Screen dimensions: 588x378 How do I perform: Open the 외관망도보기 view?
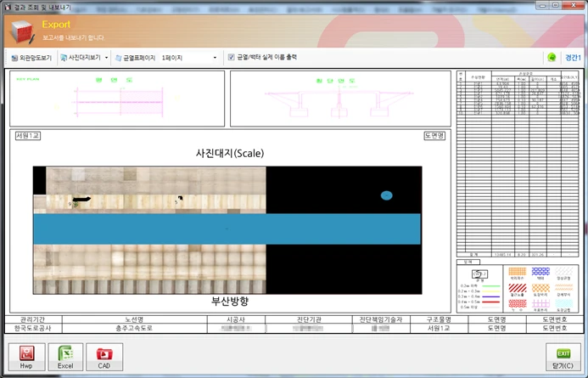coord(31,58)
